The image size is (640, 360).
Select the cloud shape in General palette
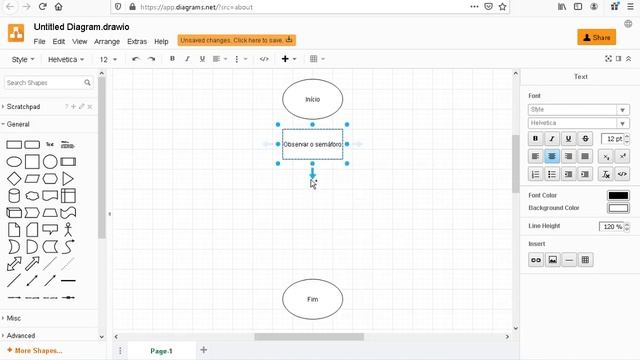(32, 196)
